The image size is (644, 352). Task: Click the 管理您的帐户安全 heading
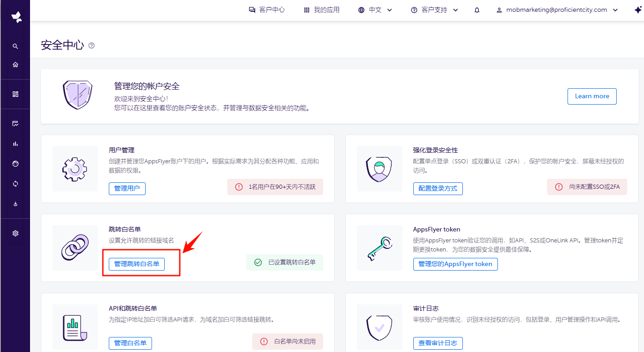(147, 86)
